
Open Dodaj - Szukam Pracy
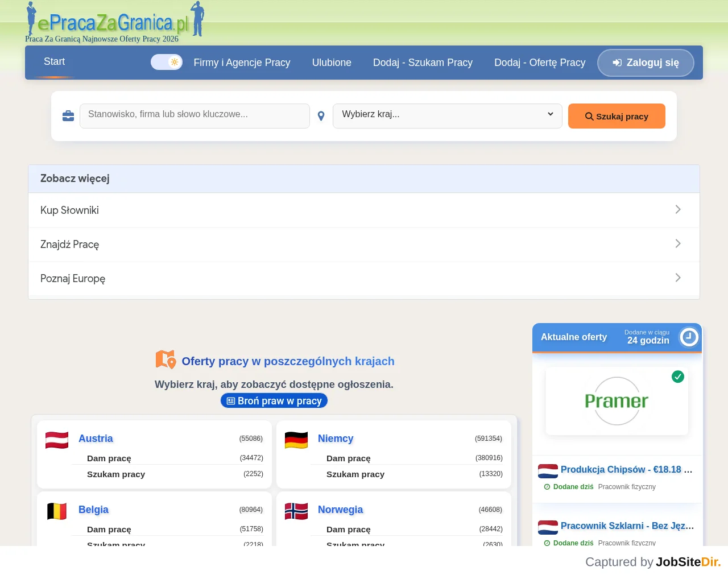click(423, 63)
